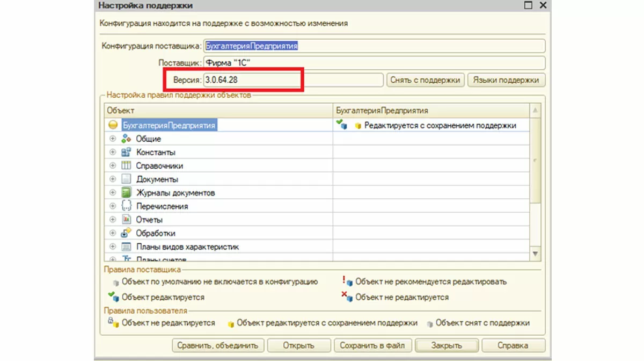Click Снять с поддержки button
The height and width of the screenshot is (361, 644).
[x=425, y=80]
